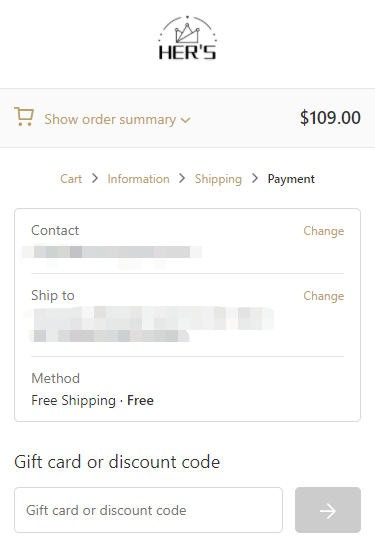Viewport: 375px width, 550px height.
Task: Click the Free Shipping method row
Action: click(x=92, y=400)
